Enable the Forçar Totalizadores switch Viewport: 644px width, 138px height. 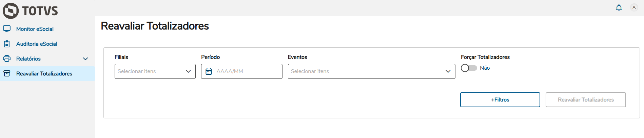coord(469,68)
